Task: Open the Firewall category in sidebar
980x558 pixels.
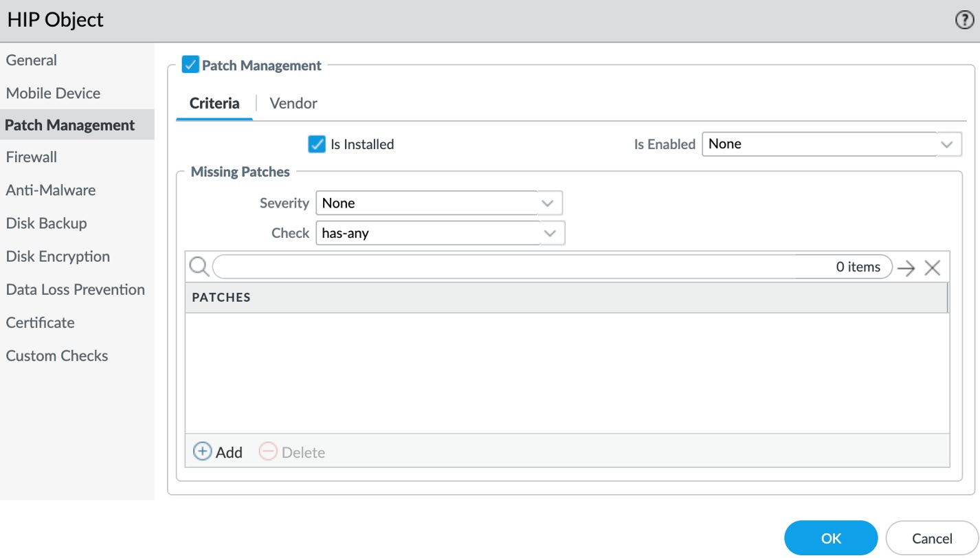Action: point(32,157)
